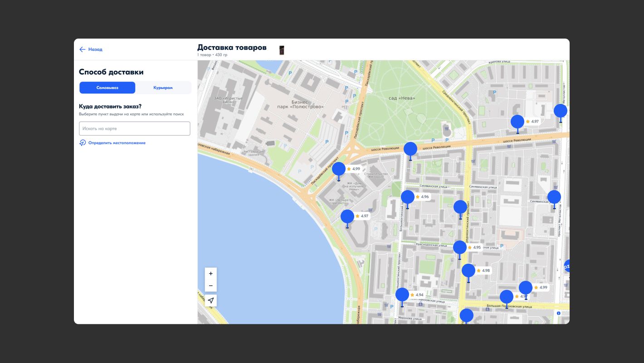
Task: Click the pin rated 4.99 above Большая Пороховская
Action: (526, 288)
